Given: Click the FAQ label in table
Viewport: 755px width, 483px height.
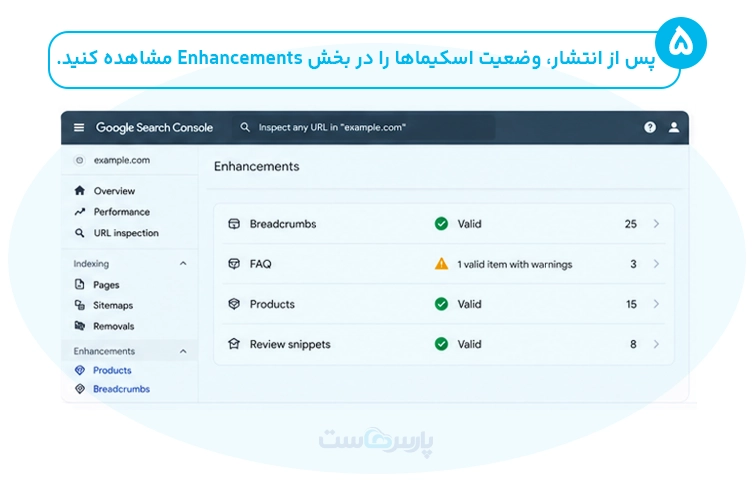Looking at the screenshot, I should 260,264.
